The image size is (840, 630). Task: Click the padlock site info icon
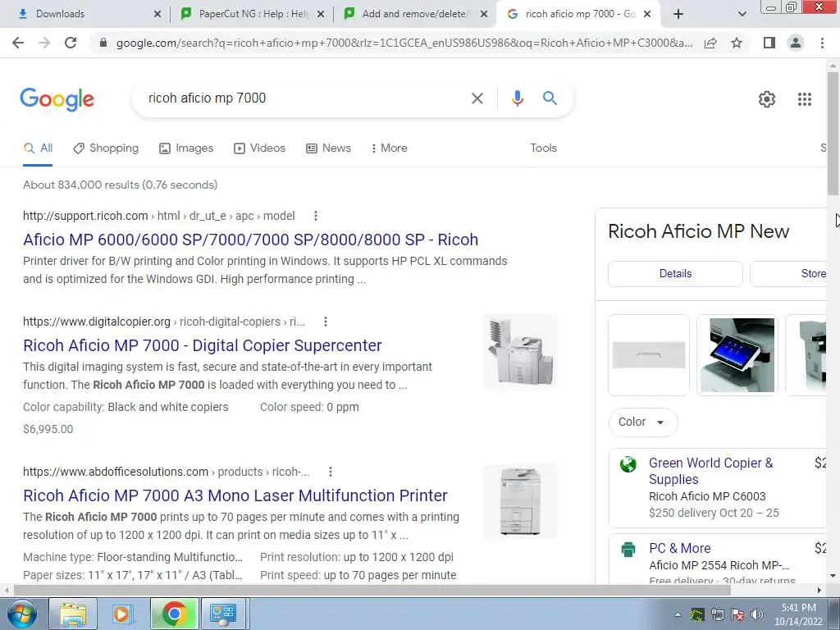[103, 43]
